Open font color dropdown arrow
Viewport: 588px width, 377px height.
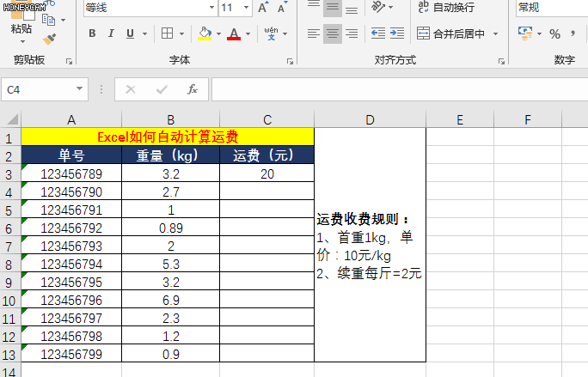(x=248, y=34)
